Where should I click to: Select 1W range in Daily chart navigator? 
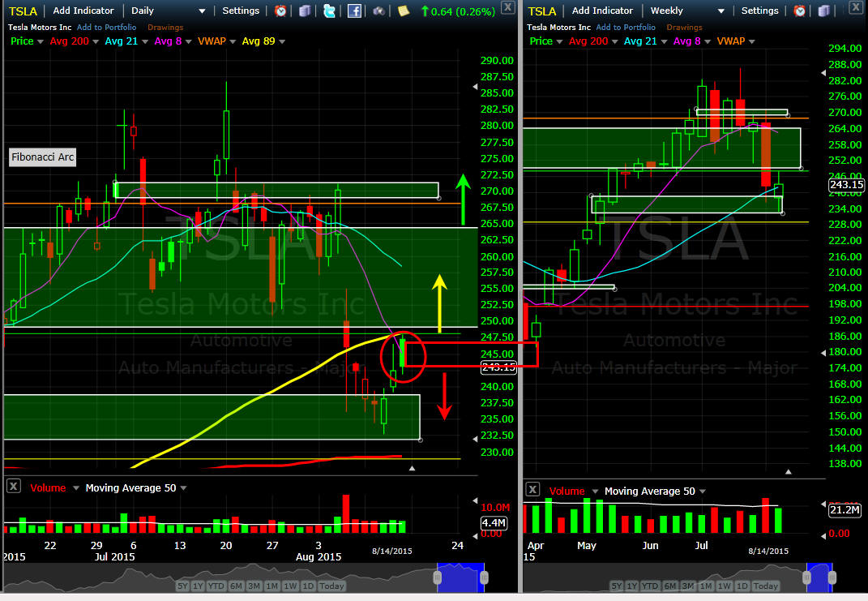coord(290,586)
